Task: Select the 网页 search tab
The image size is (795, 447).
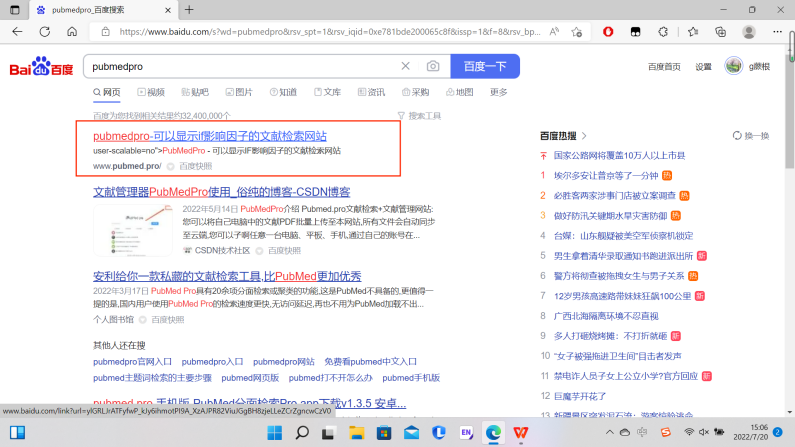Action: coord(106,92)
